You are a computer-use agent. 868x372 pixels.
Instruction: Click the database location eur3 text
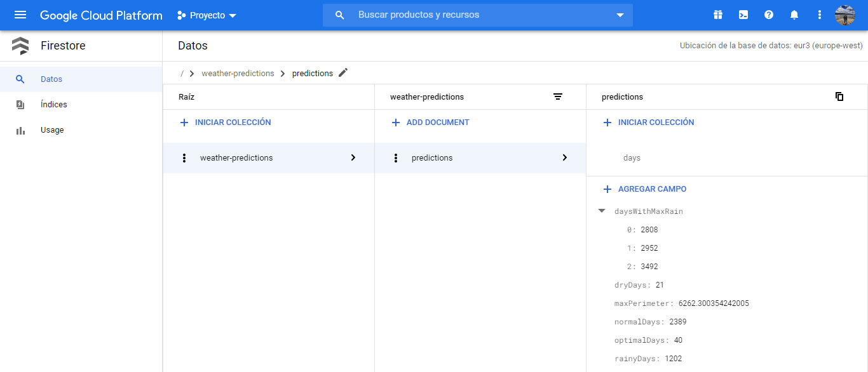[x=771, y=46]
